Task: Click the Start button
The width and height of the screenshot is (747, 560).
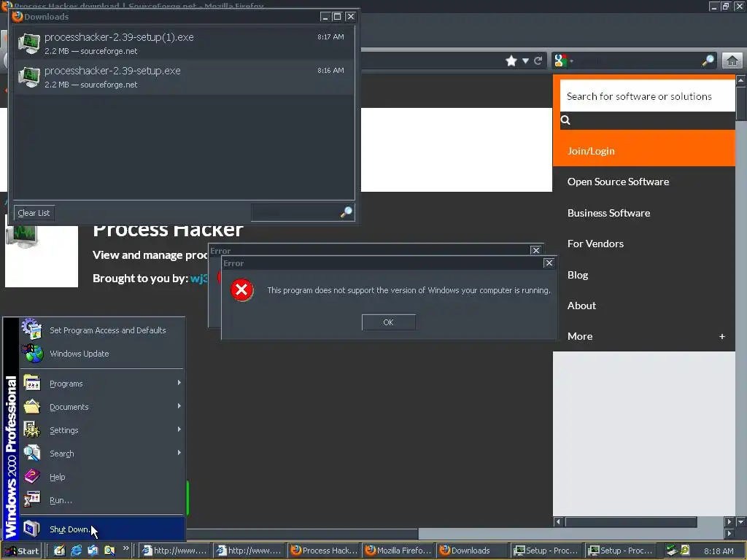Action: tap(22, 551)
